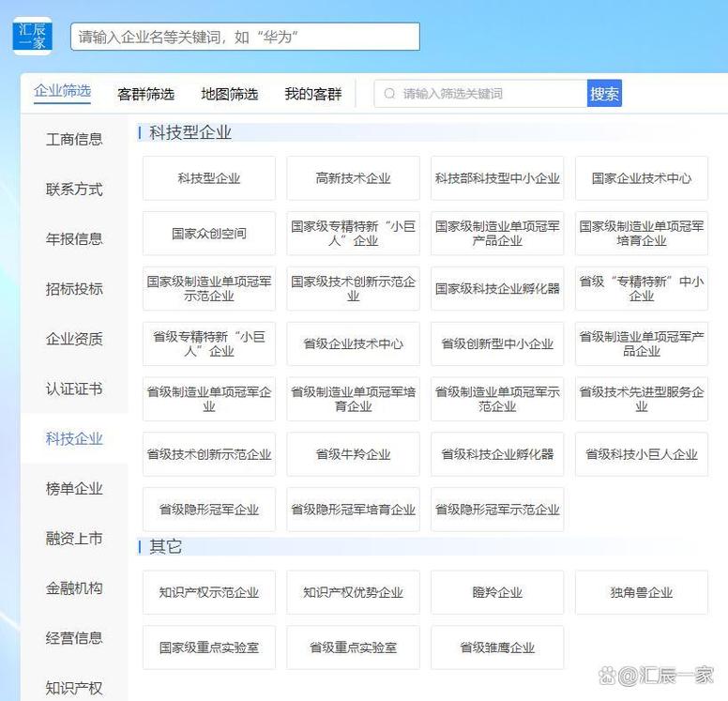Select 经营信息 in the sidebar
The height and width of the screenshot is (701, 728).
pos(74,638)
